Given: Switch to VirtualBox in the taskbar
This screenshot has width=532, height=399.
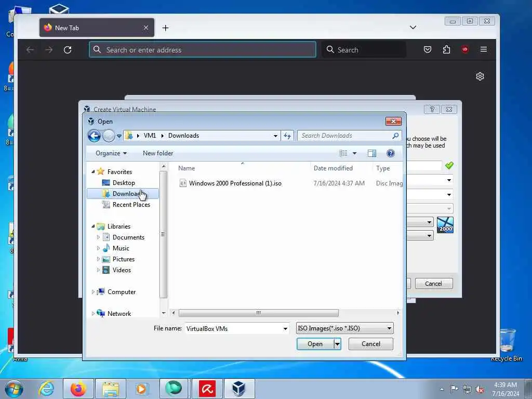Looking at the screenshot, I should 239,389.
